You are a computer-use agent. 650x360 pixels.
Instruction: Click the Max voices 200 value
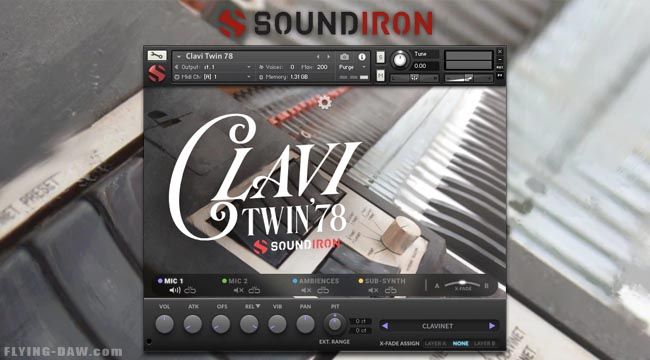pos(322,67)
